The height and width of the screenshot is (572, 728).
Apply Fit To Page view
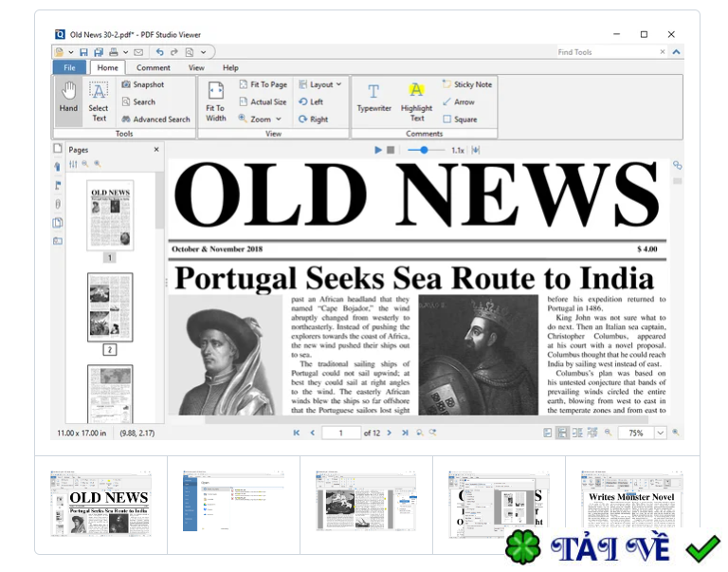pyautogui.click(x=264, y=84)
